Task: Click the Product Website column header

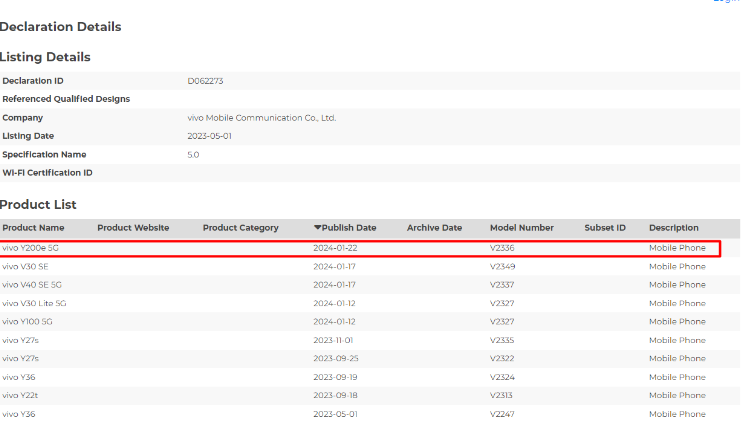Action: (x=133, y=228)
